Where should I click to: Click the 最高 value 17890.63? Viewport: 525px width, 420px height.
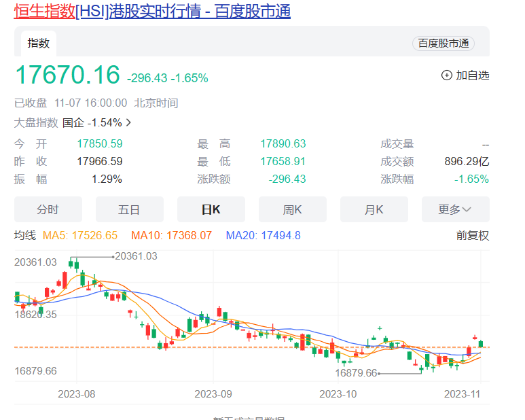tap(283, 143)
